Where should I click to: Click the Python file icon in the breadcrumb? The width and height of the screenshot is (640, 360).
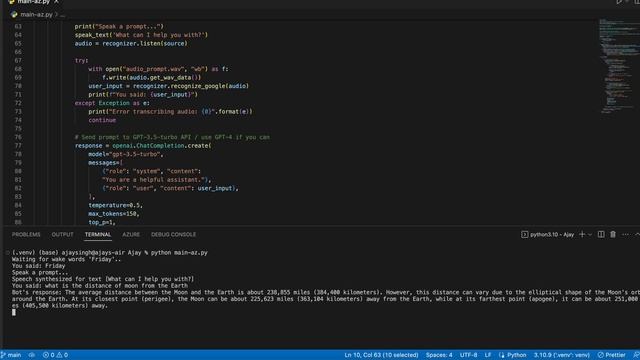[14, 15]
